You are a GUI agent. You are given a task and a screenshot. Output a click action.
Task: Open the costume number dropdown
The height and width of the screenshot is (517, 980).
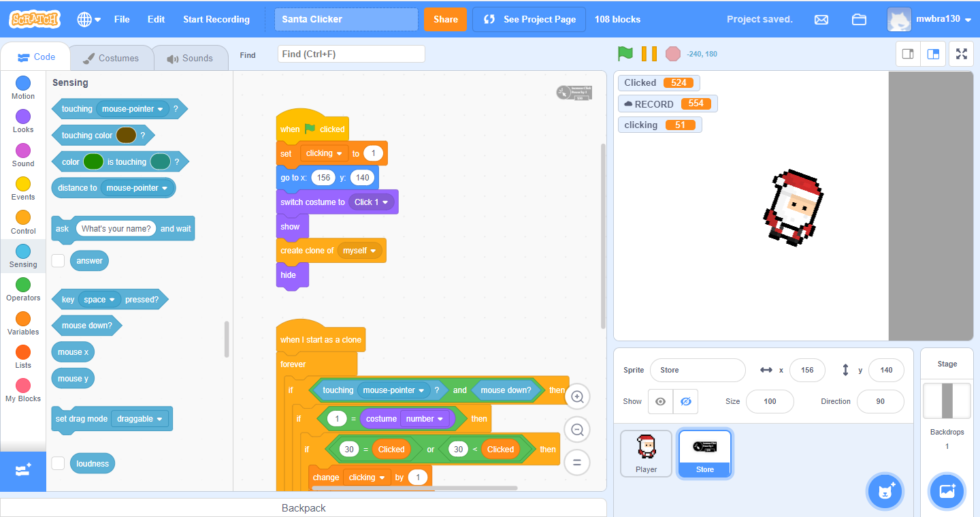pyautogui.click(x=425, y=419)
